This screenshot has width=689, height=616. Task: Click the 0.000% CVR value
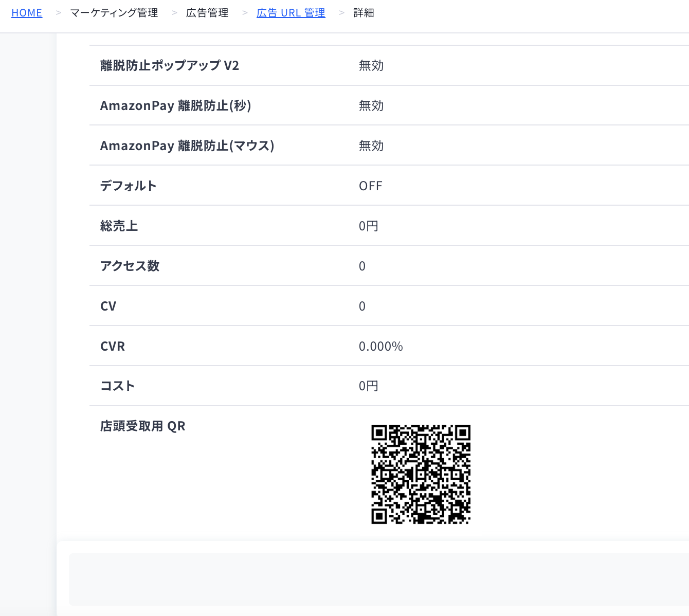381,346
